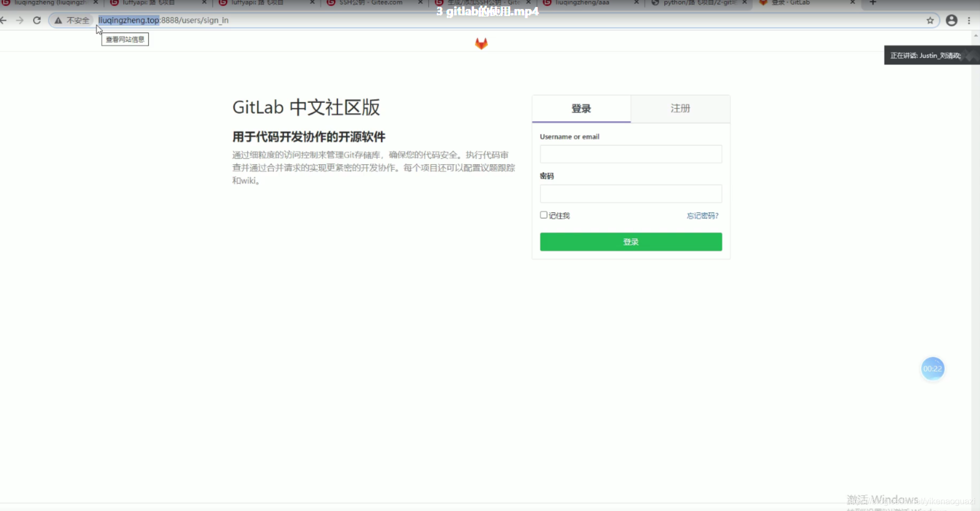This screenshot has height=511, width=980.
Task: Click the not-secure warning triangle icon
Action: coord(58,20)
